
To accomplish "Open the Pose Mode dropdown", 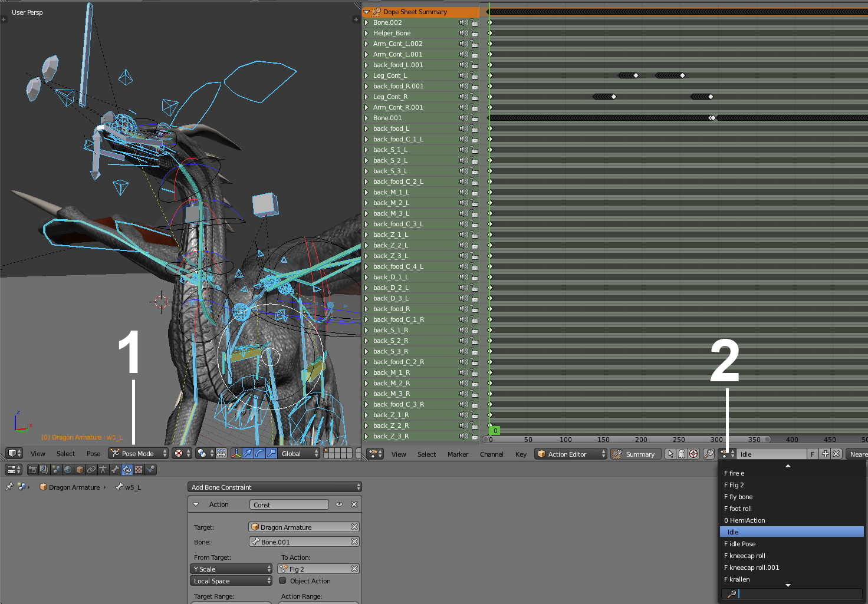I will (138, 453).
